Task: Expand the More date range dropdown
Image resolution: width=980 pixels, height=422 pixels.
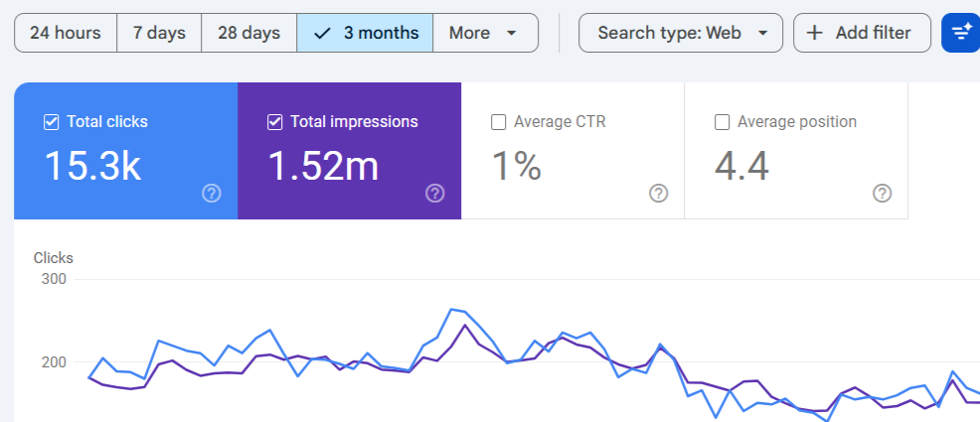Action: pos(485,33)
